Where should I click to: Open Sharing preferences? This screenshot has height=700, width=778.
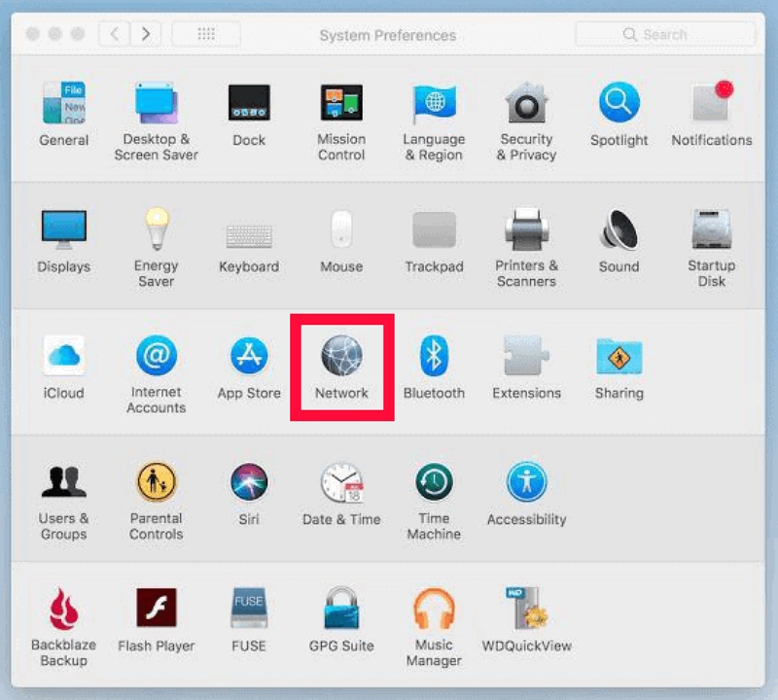coord(619,367)
